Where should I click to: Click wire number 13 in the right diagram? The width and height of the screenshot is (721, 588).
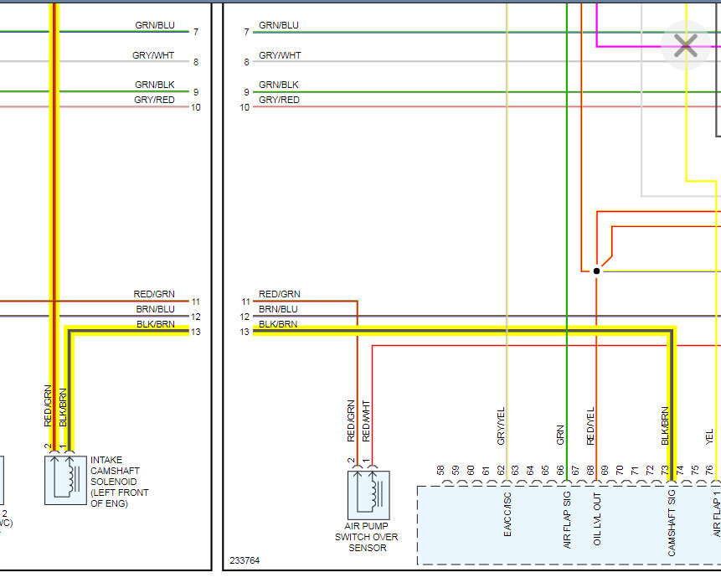tap(245, 332)
